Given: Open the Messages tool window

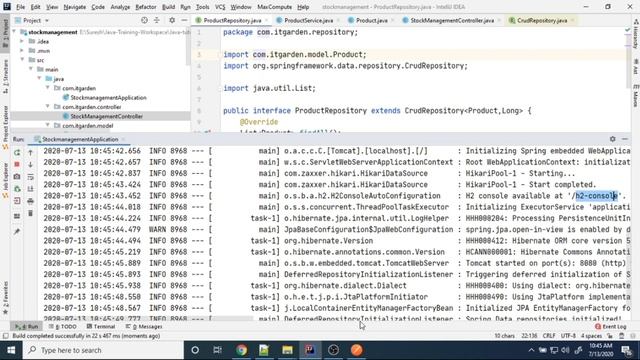Looking at the screenshot, I should pos(144,327).
